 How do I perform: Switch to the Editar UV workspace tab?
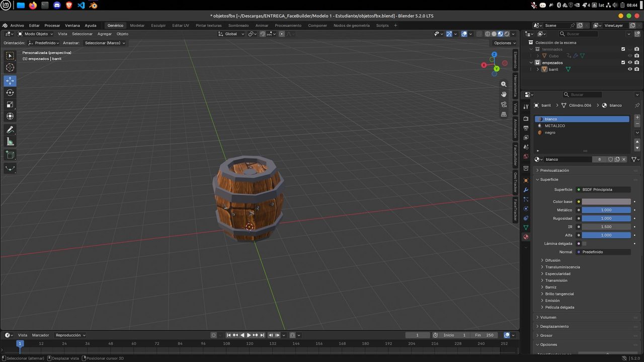point(181,25)
